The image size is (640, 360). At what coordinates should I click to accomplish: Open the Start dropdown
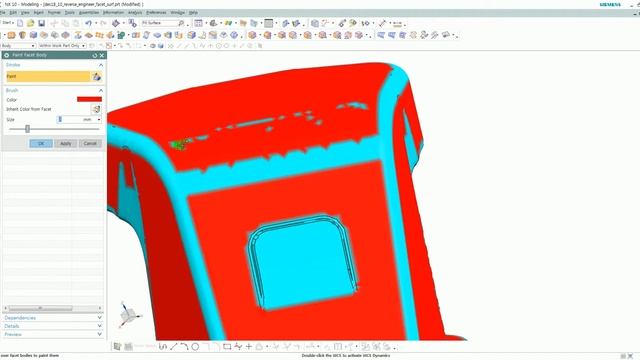tap(8, 23)
